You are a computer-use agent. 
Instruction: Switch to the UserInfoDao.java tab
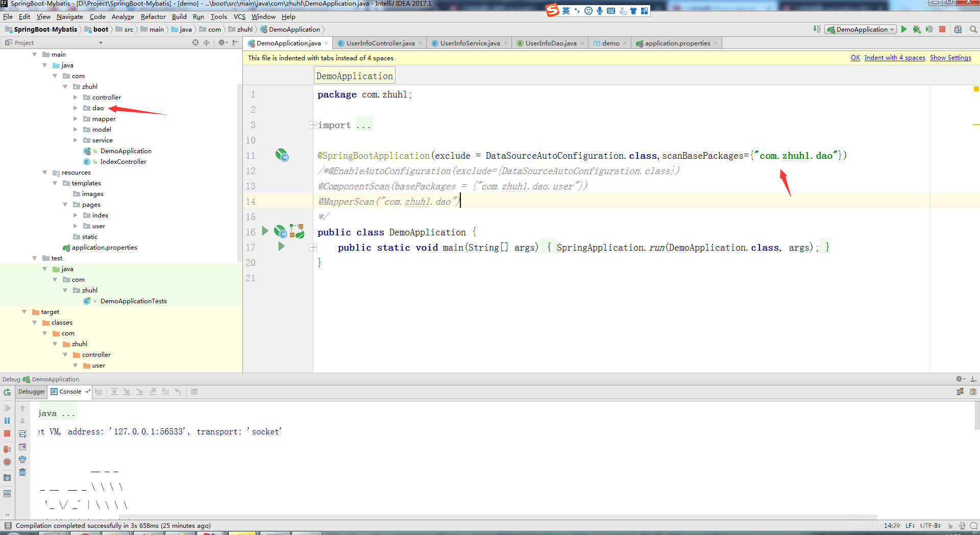tap(551, 43)
